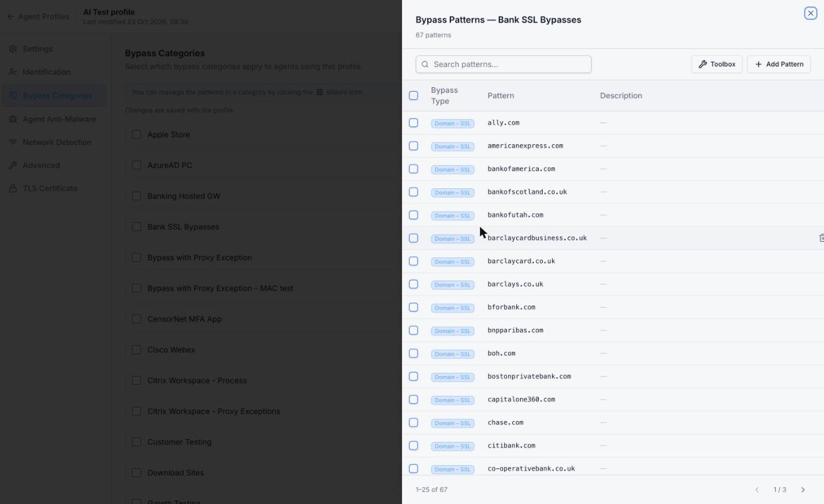This screenshot has width=824, height=504.
Task: Check CensorNet MFA App category
Action: pyautogui.click(x=136, y=319)
